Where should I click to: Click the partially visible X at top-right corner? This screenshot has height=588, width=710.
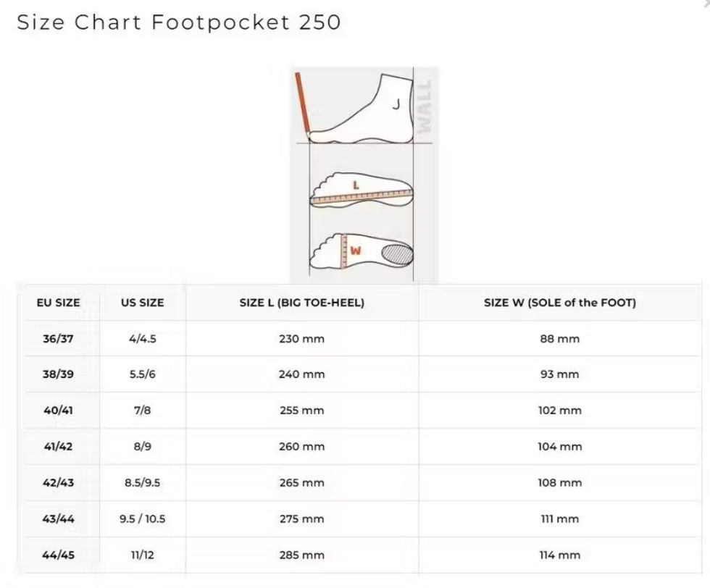tap(707, 2)
